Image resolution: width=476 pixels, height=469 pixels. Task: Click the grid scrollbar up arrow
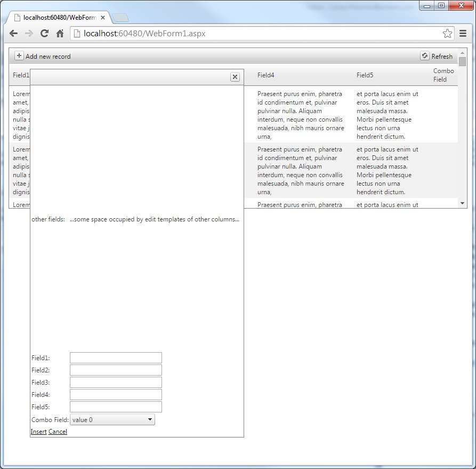click(462, 53)
